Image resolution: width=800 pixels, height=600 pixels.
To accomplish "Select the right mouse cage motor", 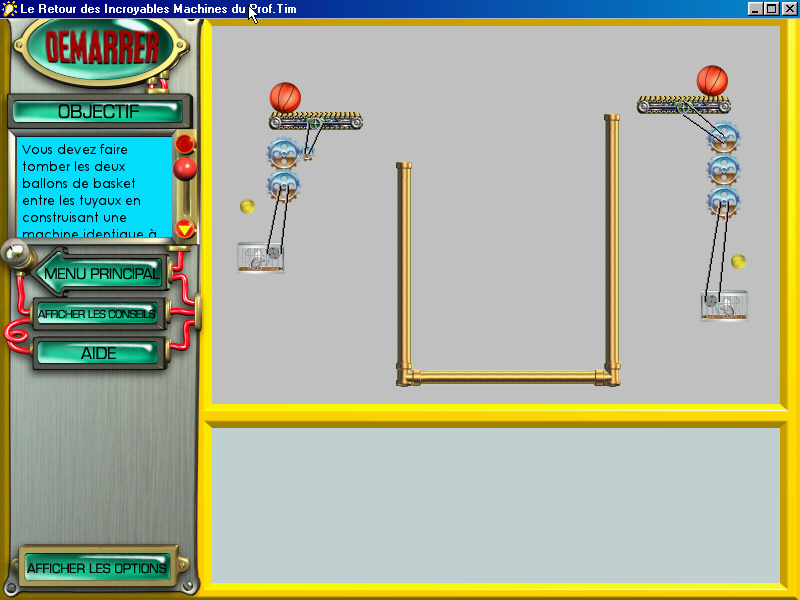I will pyautogui.click(x=724, y=306).
